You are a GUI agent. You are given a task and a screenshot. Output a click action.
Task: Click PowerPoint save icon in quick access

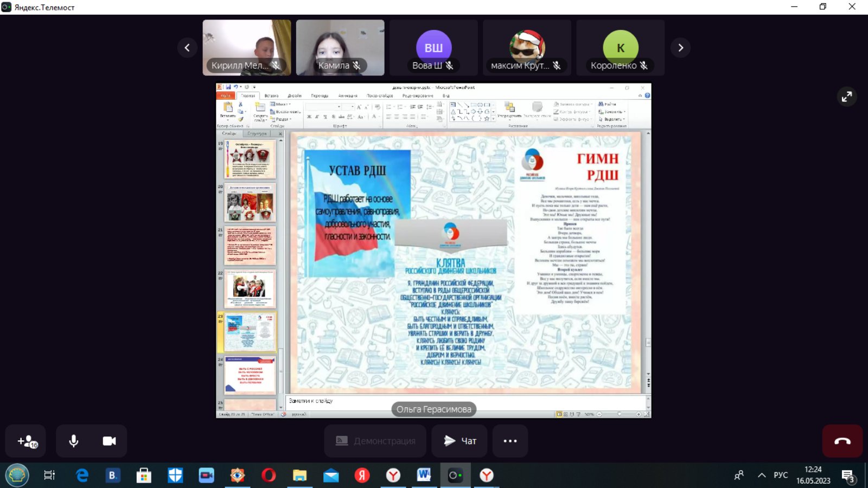click(228, 87)
